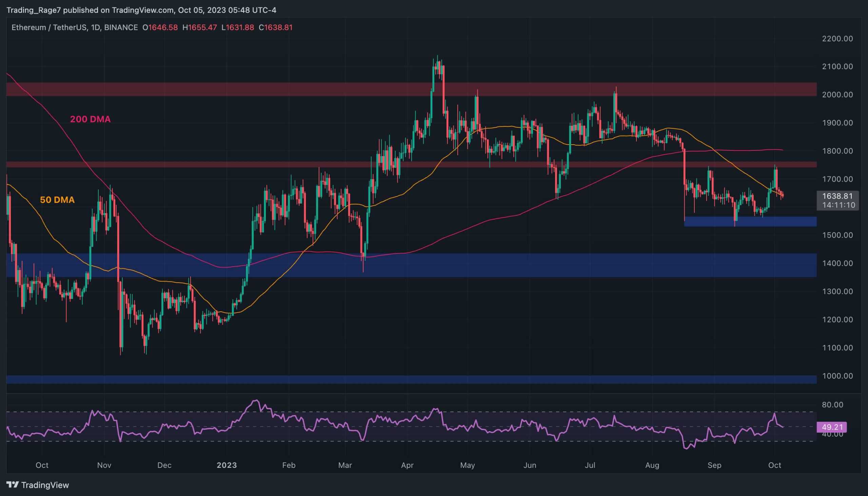Select the short blue support box near 1550
Image resolution: width=868 pixels, height=496 pixels.
pyautogui.click(x=750, y=222)
